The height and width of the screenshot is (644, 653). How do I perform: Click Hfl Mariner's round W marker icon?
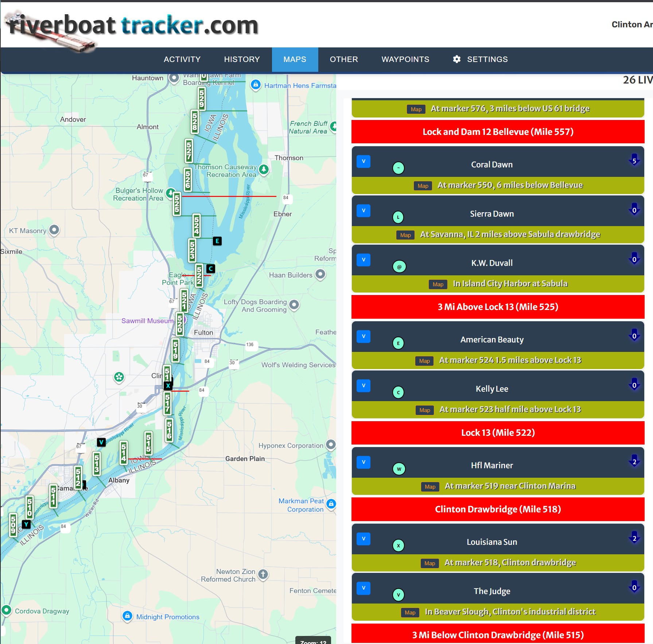(399, 469)
